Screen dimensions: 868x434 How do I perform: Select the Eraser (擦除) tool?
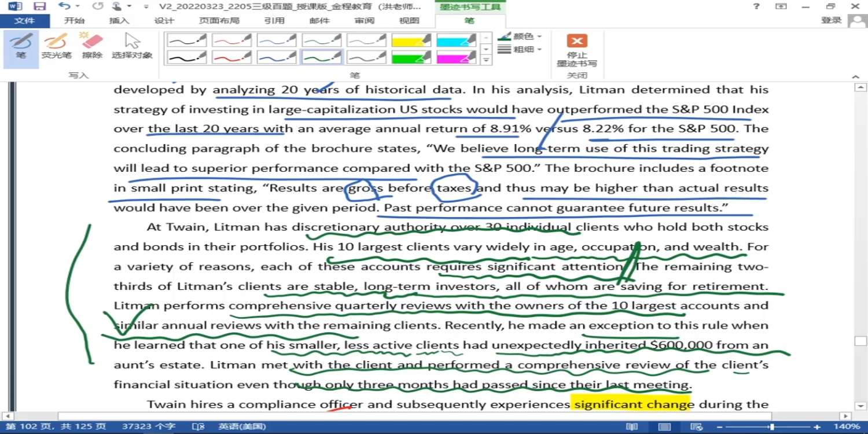pos(92,46)
